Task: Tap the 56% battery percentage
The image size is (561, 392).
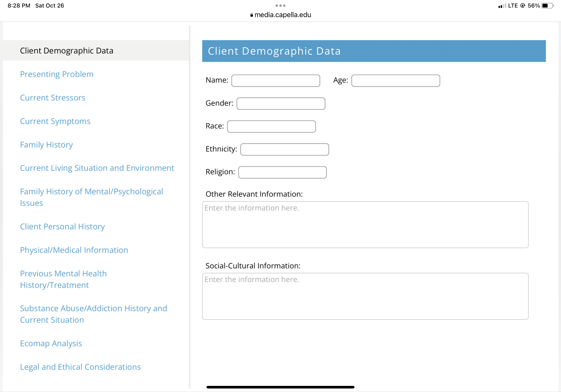Action: coord(534,6)
